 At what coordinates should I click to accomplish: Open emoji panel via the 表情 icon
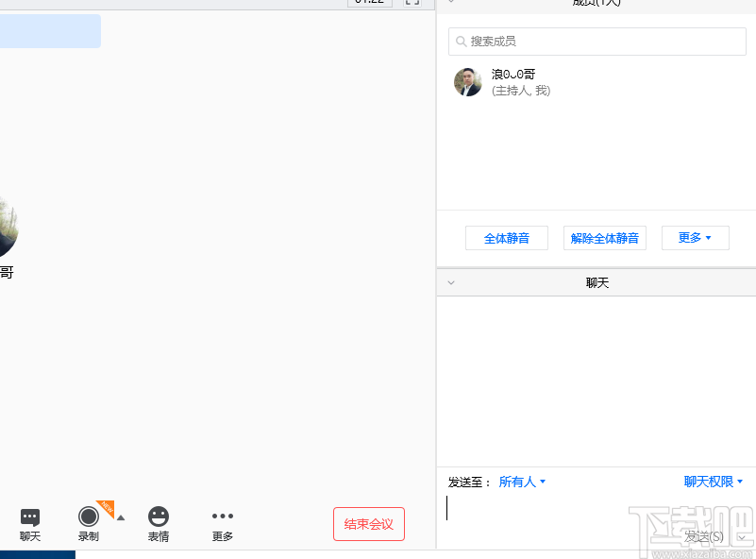(x=158, y=517)
